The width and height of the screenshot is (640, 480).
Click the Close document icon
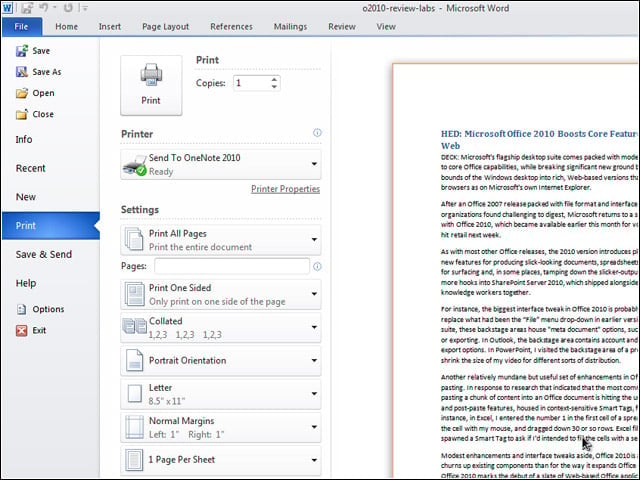(22, 114)
